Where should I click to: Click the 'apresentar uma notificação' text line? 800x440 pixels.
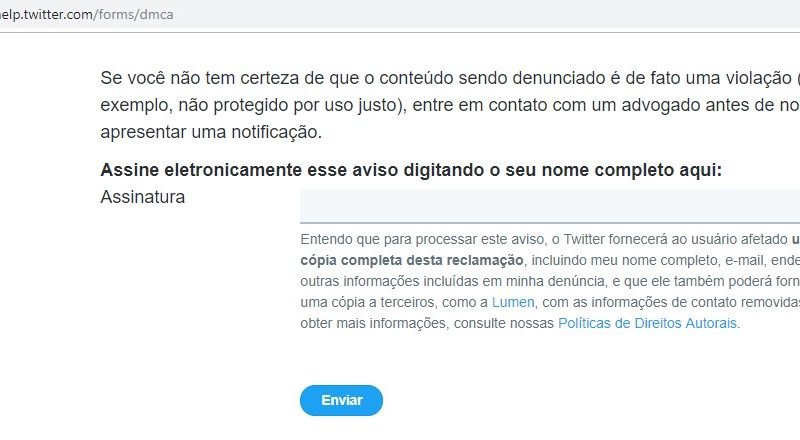point(211,131)
